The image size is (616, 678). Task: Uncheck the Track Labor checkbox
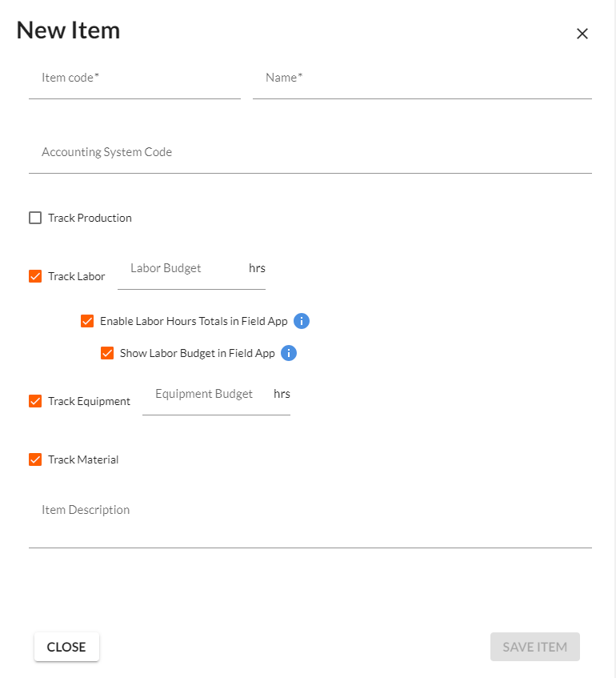coord(35,276)
